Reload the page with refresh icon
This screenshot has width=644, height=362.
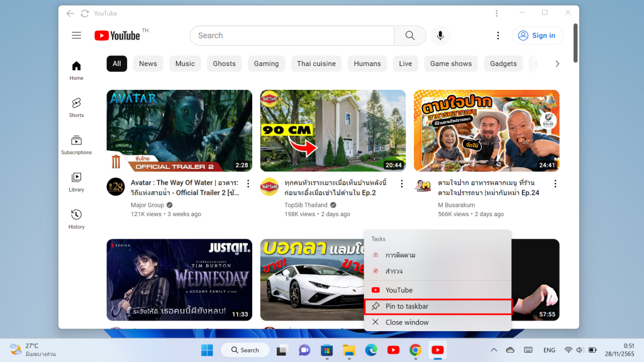click(x=85, y=14)
